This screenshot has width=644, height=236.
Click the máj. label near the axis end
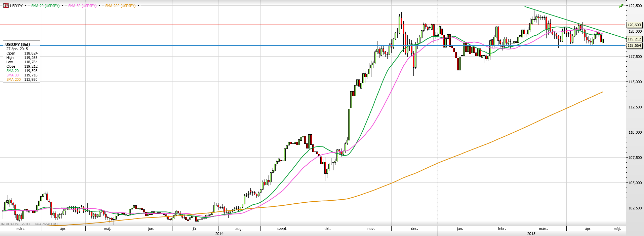coord(617,229)
